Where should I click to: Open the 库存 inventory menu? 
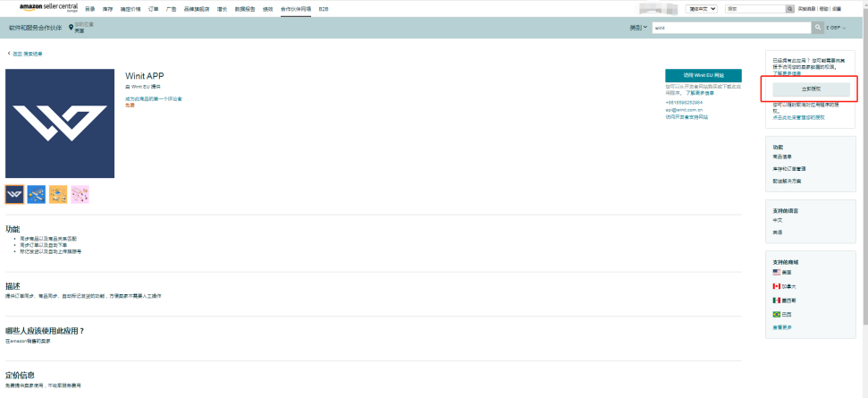coord(107,9)
